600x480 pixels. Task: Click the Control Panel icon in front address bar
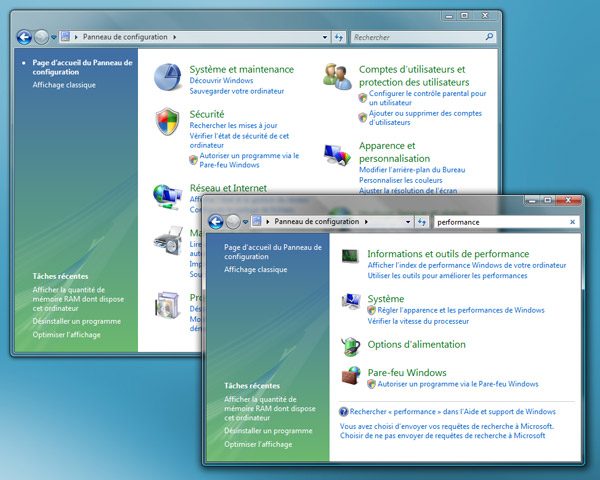coord(257,221)
